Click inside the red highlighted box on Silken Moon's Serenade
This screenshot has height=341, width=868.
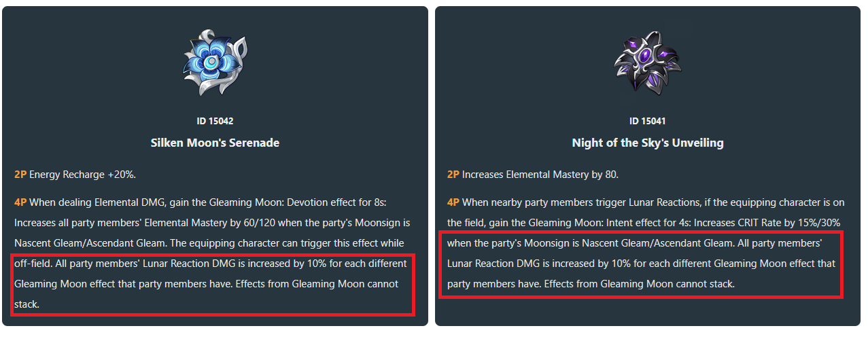(x=213, y=284)
